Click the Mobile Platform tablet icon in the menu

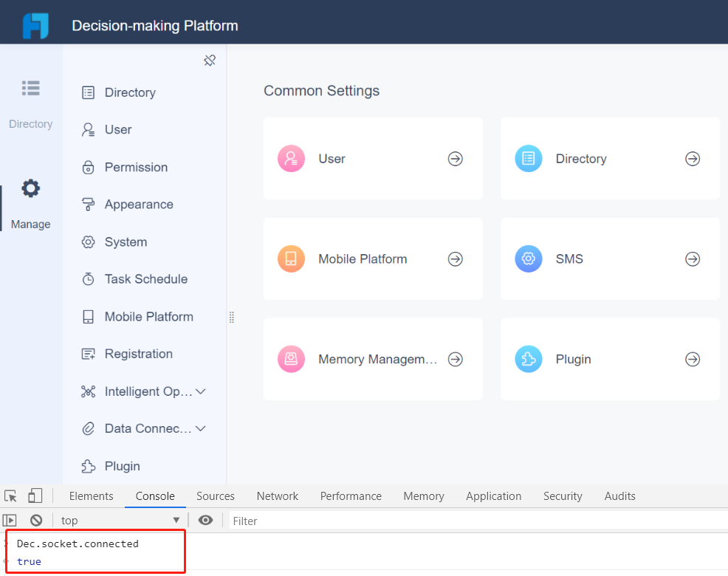coord(88,317)
